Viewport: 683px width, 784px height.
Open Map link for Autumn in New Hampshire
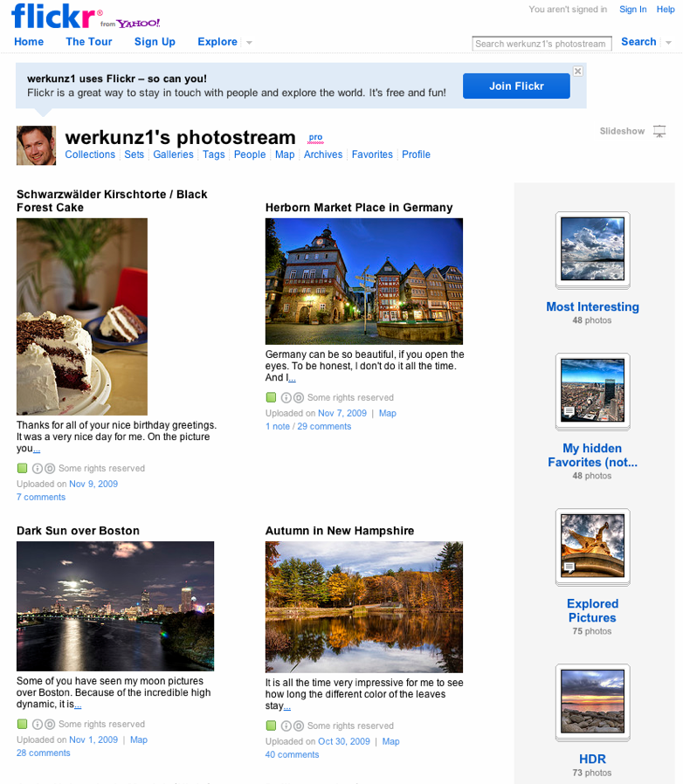click(x=390, y=741)
